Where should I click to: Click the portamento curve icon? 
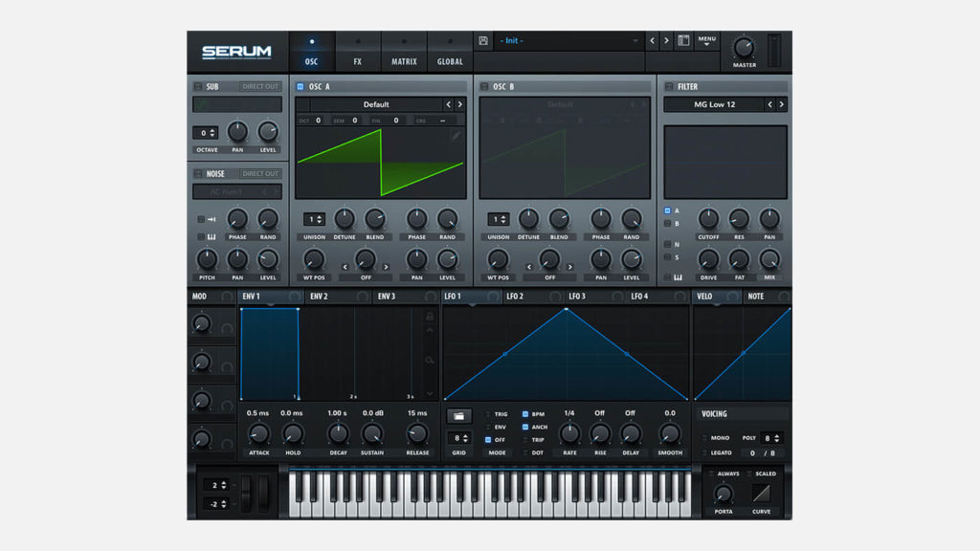point(761,494)
